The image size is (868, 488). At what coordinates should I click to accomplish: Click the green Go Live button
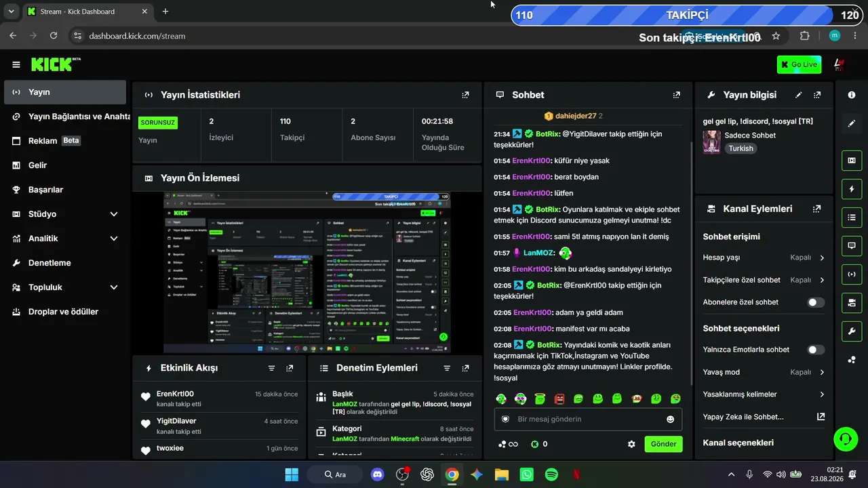799,64
